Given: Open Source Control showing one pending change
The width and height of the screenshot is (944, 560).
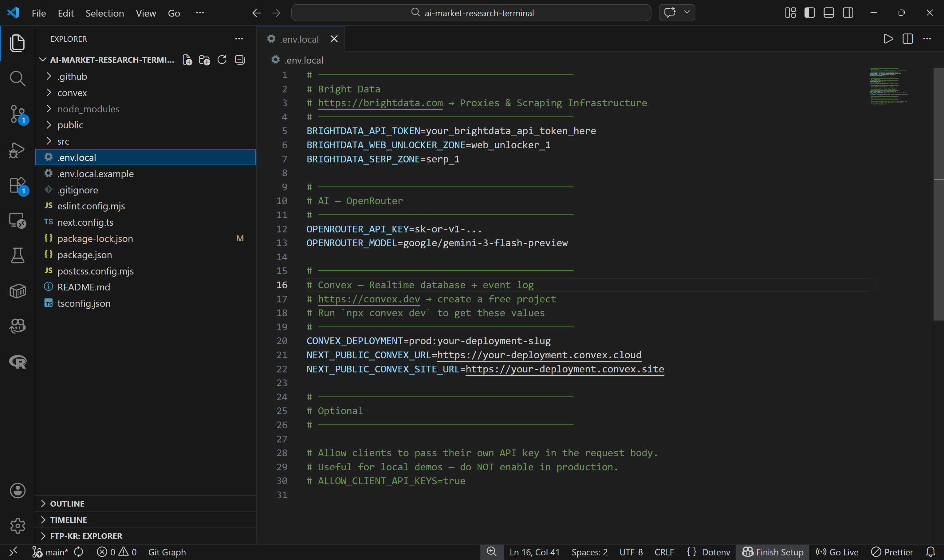Looking at the screenshot, I should 18,114.
